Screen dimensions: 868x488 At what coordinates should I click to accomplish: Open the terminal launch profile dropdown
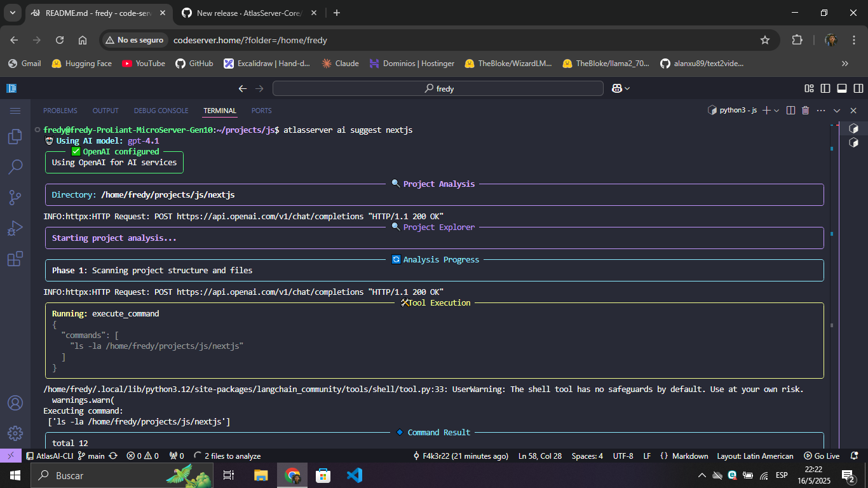776,111
